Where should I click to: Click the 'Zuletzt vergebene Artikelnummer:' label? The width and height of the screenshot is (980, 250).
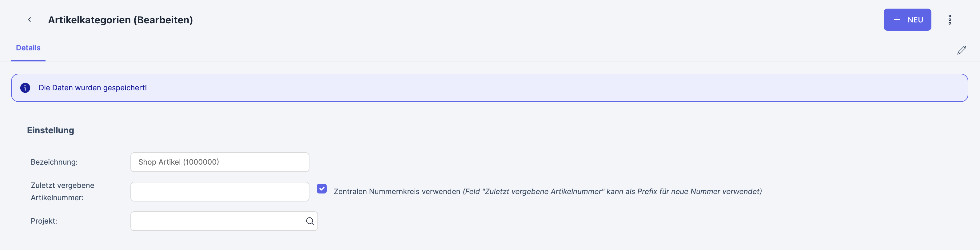pos(62,191)
